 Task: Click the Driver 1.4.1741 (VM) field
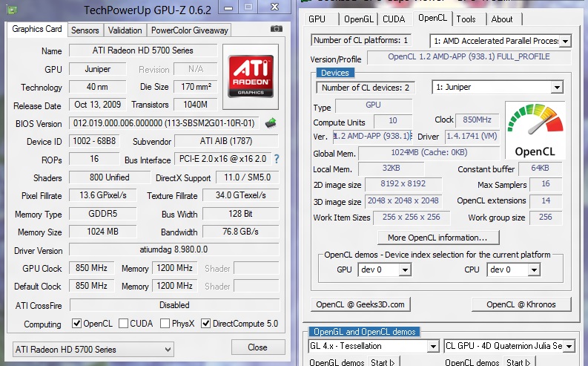[x=472, y=136]
